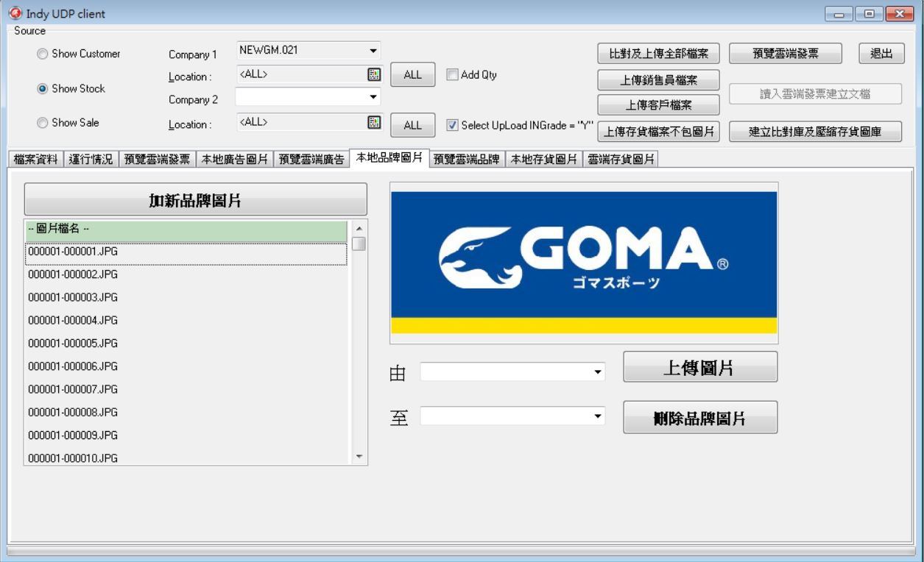Screen dimensions: 924x562
Task: Select the 本地品牌圖片 tab
Action: [389, 158]
